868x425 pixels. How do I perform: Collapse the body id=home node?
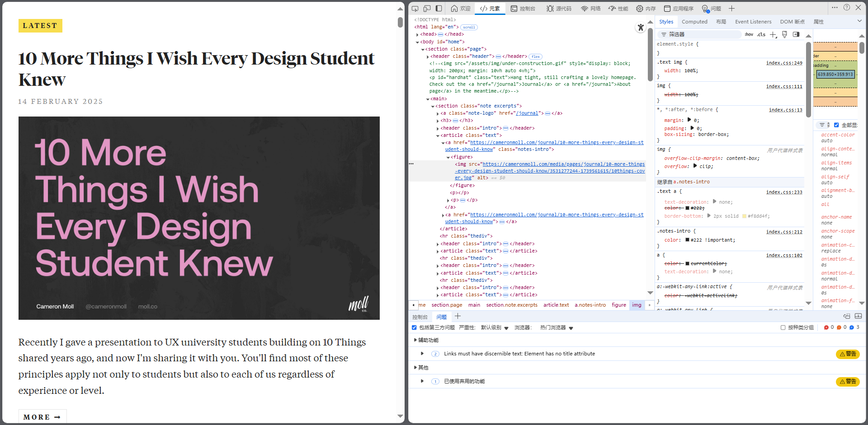(x=417, y=42)
